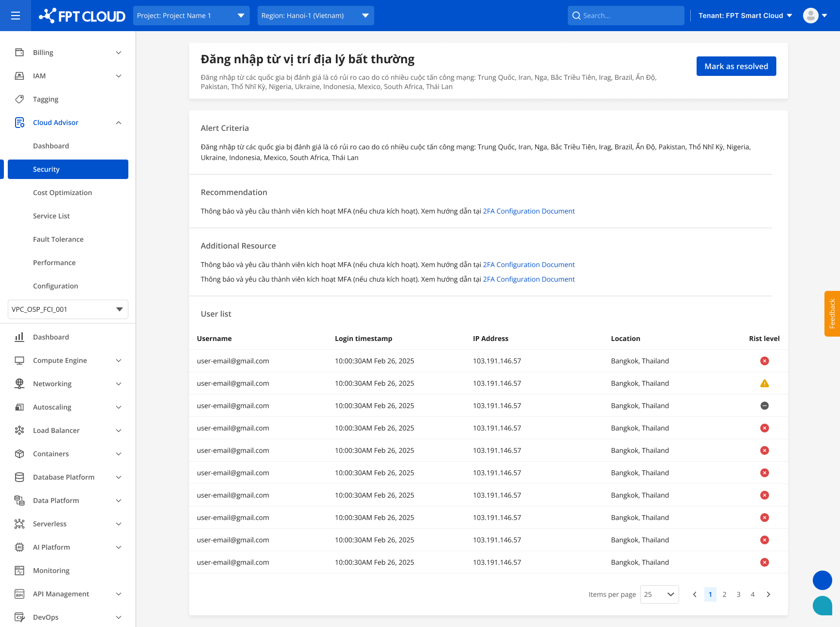Click the Dashboard bar chart icon
This screenshot has width=840, height=627.
(19, 337)
